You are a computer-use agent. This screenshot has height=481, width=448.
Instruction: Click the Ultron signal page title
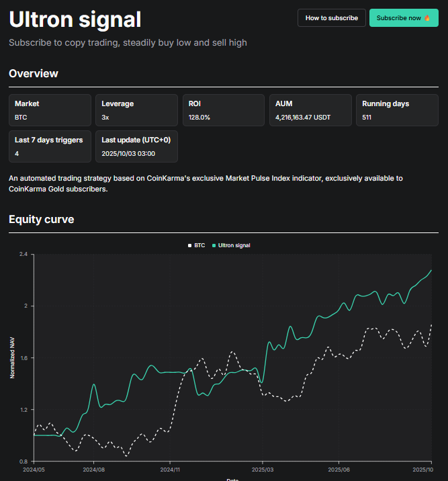(x=75, y=19)
